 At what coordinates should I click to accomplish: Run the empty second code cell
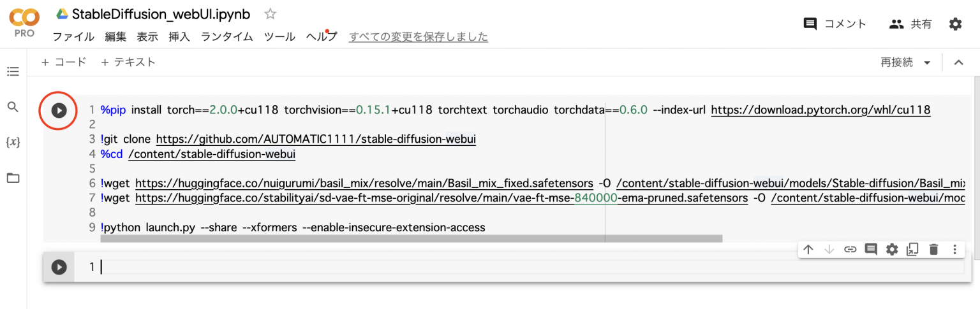[59, 267]
